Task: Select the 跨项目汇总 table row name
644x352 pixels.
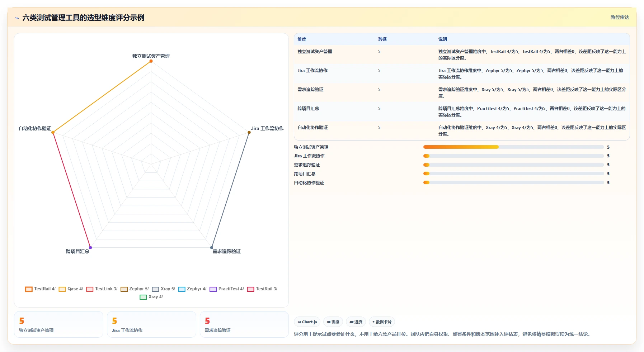Action: (x=308, y=109)
